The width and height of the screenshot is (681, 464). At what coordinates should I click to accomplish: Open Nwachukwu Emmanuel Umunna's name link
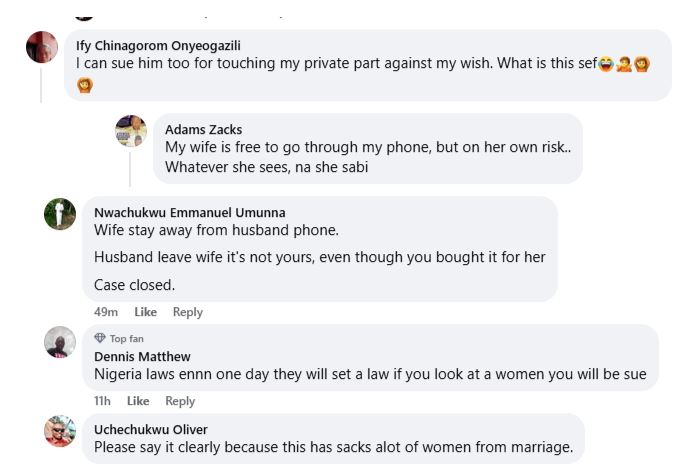tap(189, 212)
